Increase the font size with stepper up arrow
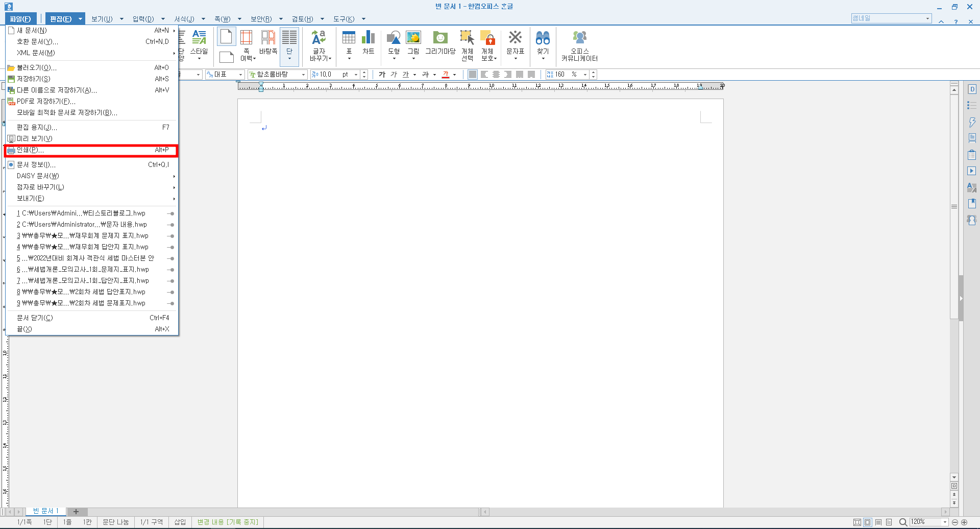Image resolution: width=980 pixels, height=529 pixels. (364, 73)
